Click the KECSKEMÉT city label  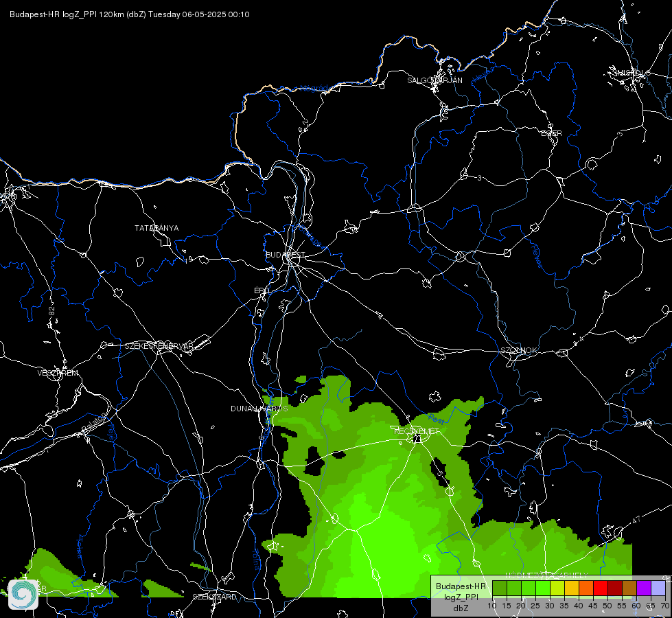416,431
